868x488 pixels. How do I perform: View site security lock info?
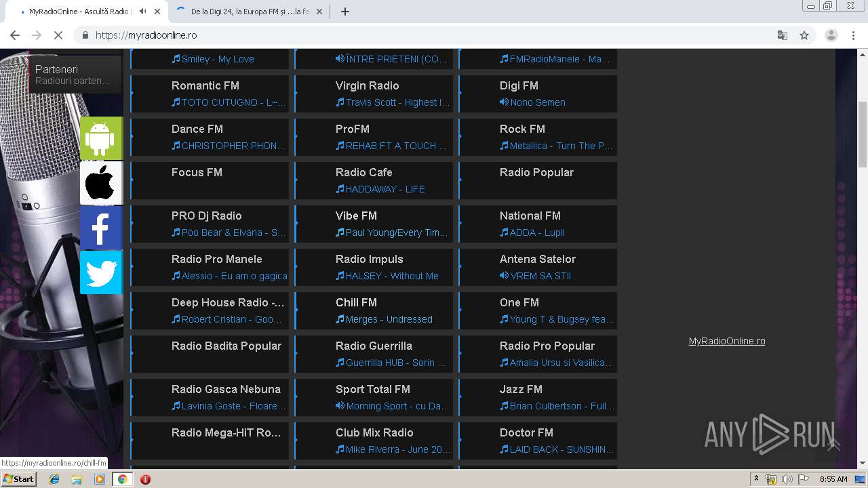[85, 35]
